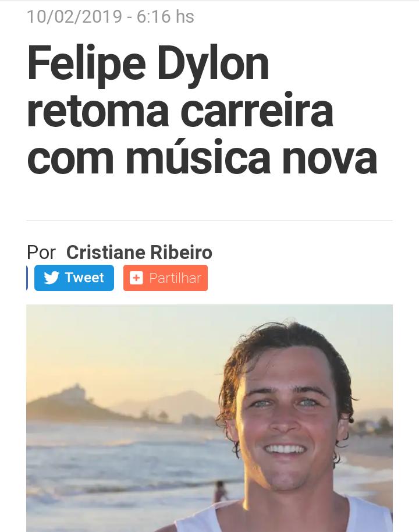Click the partially hidden blue share button
Screen dimensions: 419x532
(27, 278)
